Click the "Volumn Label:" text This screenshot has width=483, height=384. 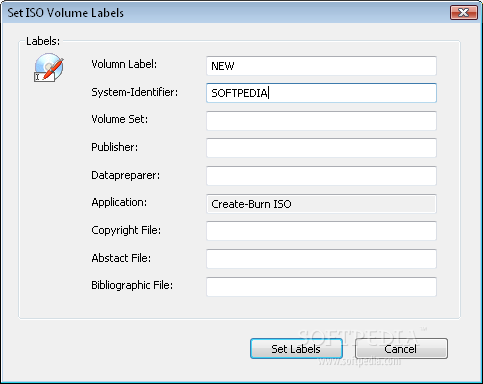point(124,64)
